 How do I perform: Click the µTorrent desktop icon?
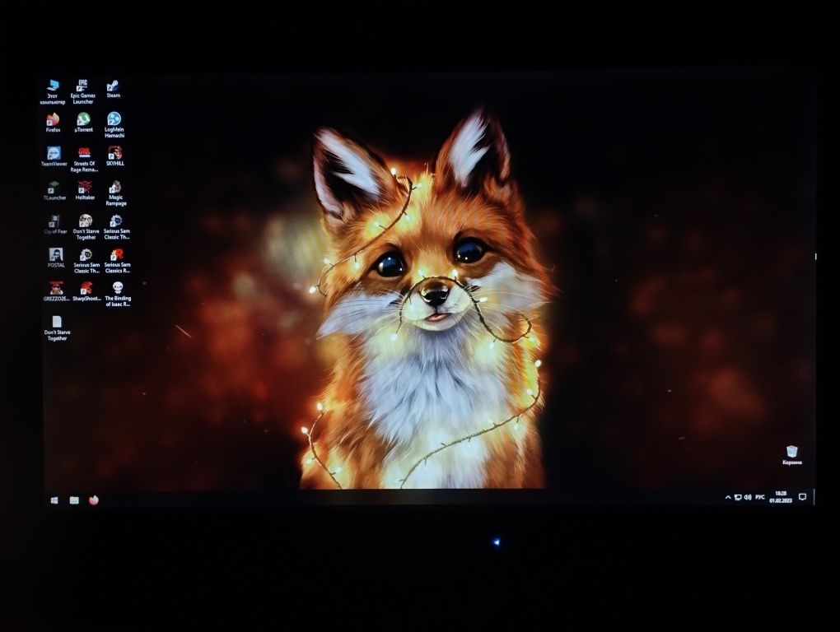coord(83,123)
